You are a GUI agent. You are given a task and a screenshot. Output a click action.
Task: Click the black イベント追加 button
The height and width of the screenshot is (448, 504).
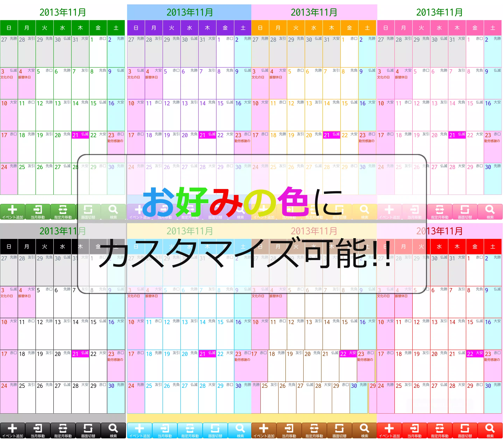pyautogui.click(x=12, y=430)
